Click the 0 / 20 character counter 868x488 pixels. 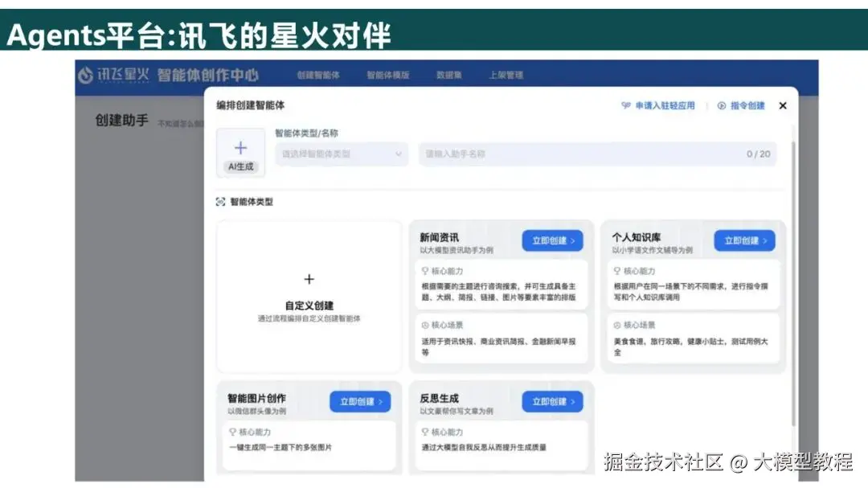click(758, 154)
